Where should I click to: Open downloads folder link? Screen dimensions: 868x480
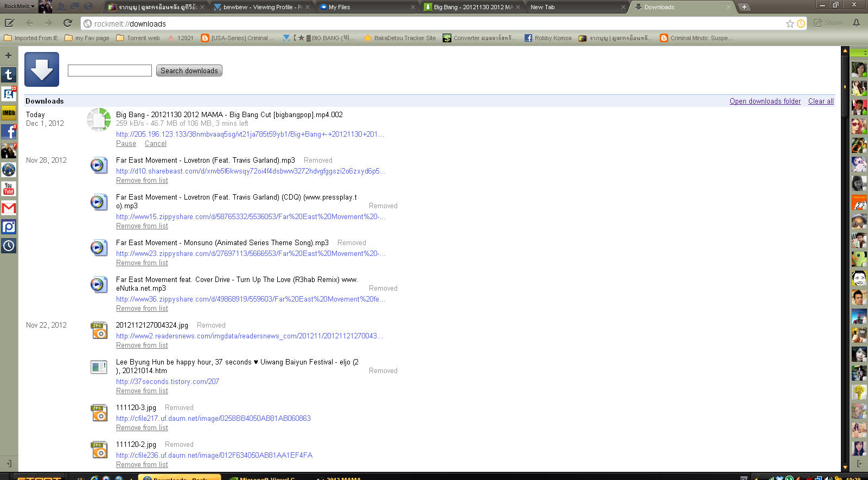(765, 101)
